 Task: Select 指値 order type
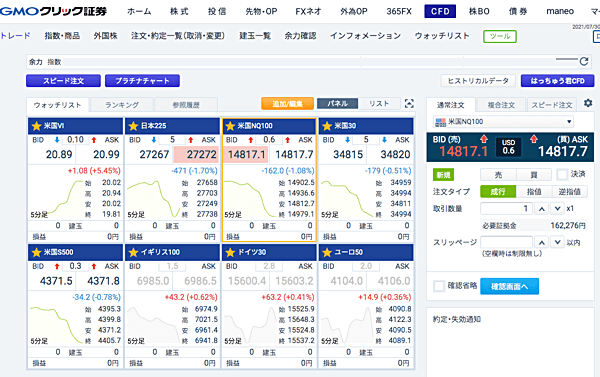(534, 191)
